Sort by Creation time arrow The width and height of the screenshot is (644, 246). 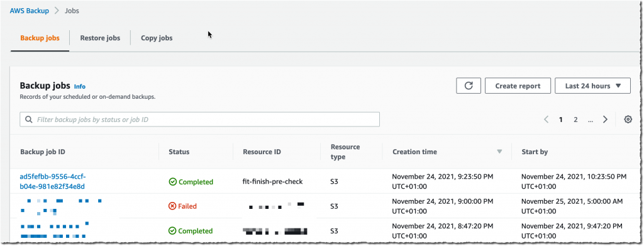click(x=499, y=152)
